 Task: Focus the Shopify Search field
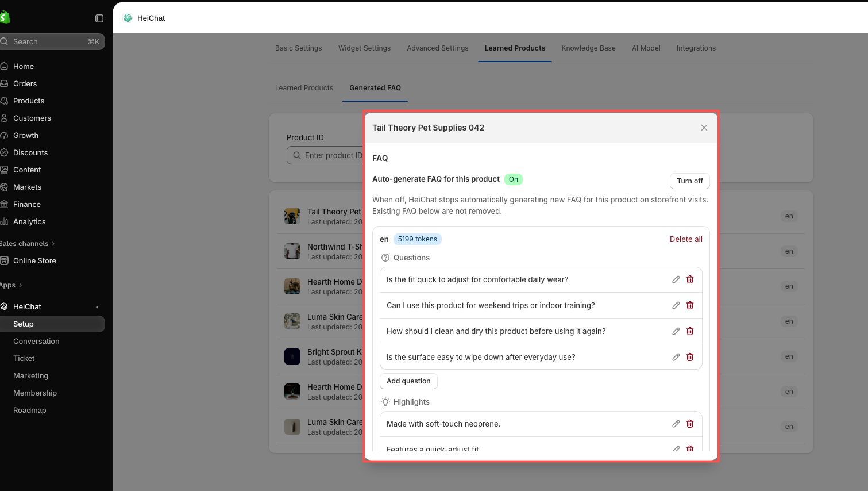(x=52, y=41)
